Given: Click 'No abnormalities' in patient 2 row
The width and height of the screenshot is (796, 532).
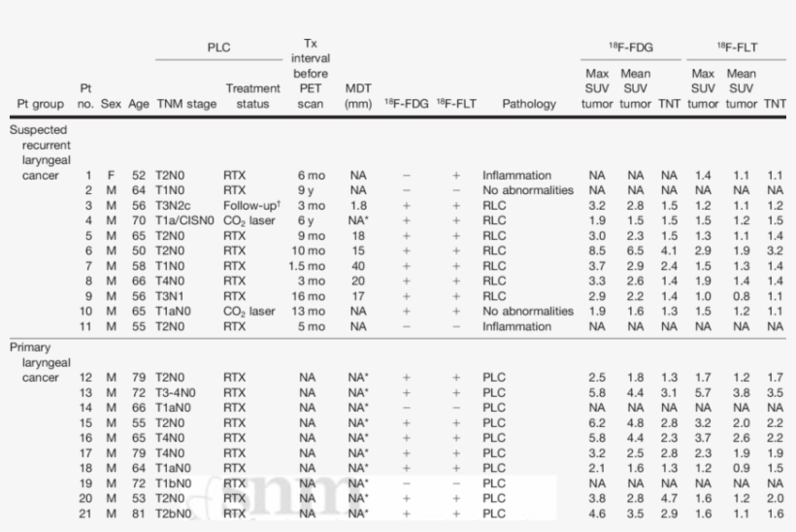Looking at the screenshot, I should point(528,190).
